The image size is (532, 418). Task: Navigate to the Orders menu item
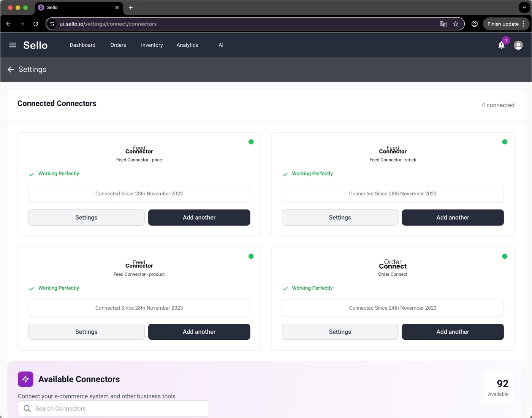click(x=118, y=45)
